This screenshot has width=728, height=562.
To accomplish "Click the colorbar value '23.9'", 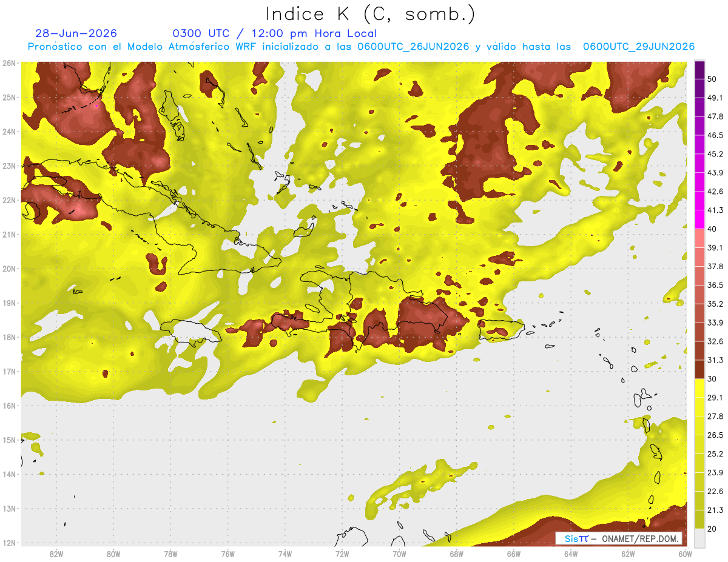I will (x=715, y=472).
